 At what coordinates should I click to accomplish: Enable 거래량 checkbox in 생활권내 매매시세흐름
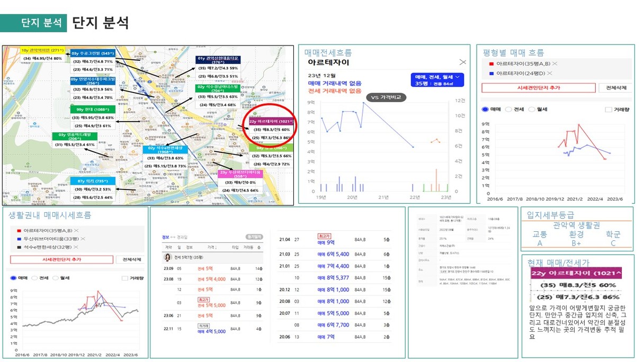(x=125, y=278)
